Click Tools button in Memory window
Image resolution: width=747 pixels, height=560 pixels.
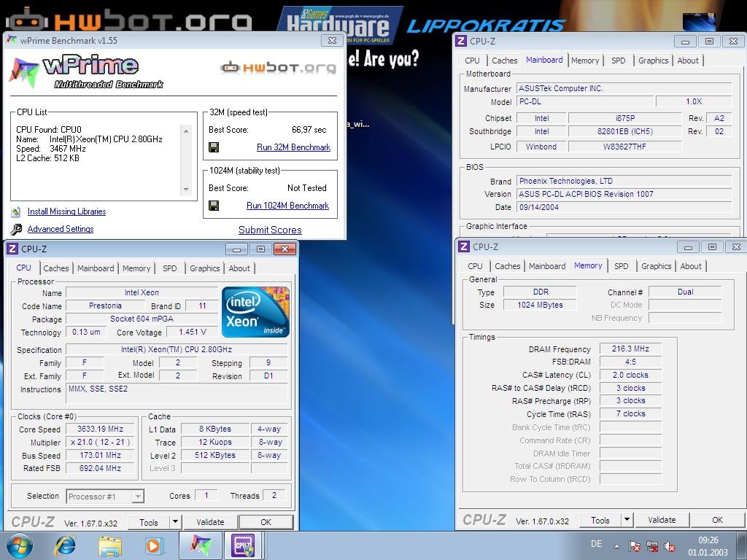(600, 521)
